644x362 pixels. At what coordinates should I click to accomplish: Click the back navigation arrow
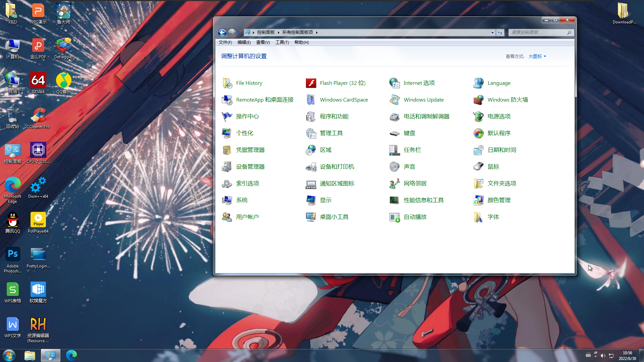pos(222,32)
